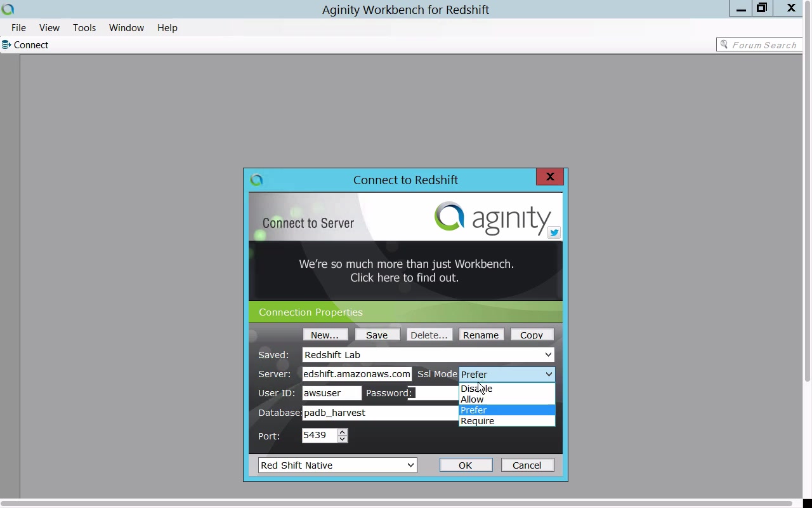The width and height of the screenshot is (812, 508).
Task: Click the New... button
Action: tap(325, 335)
